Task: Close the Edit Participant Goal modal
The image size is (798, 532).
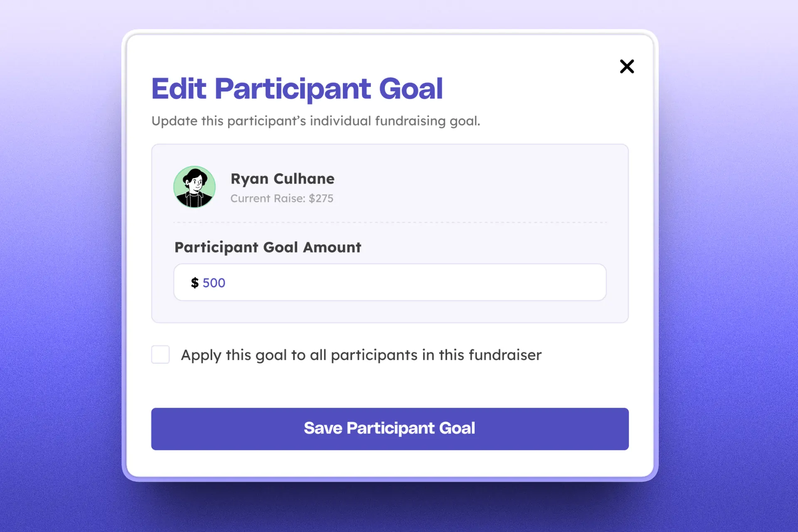Action: (x=627, y=66)
